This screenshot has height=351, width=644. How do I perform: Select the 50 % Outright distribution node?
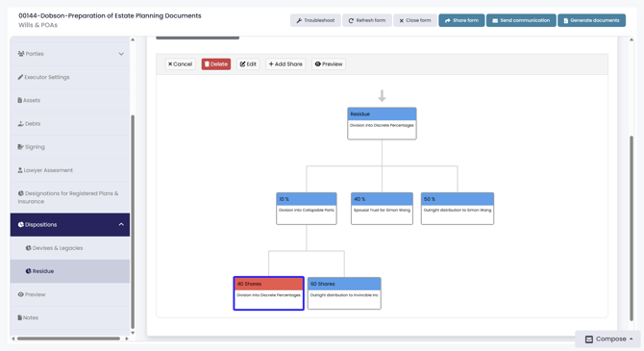(x=458, y=209)
